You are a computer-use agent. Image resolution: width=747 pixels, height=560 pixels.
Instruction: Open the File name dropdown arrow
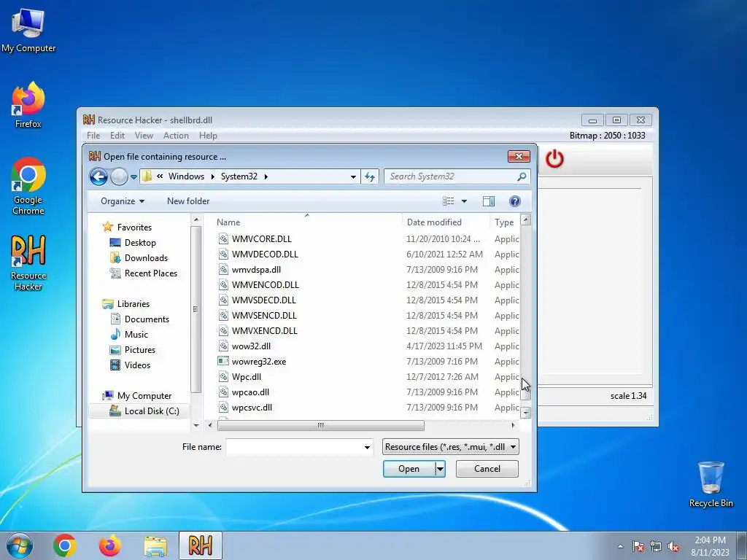[x=367, y=447]
